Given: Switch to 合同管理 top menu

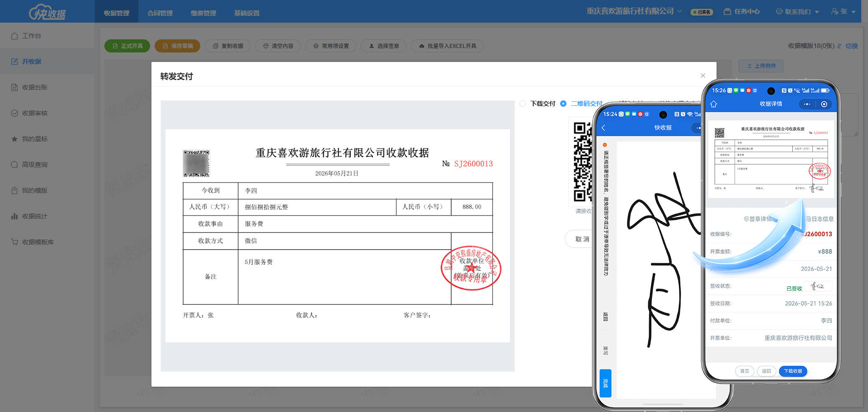Looking at the screenshot, I should [x=160, y=13].
